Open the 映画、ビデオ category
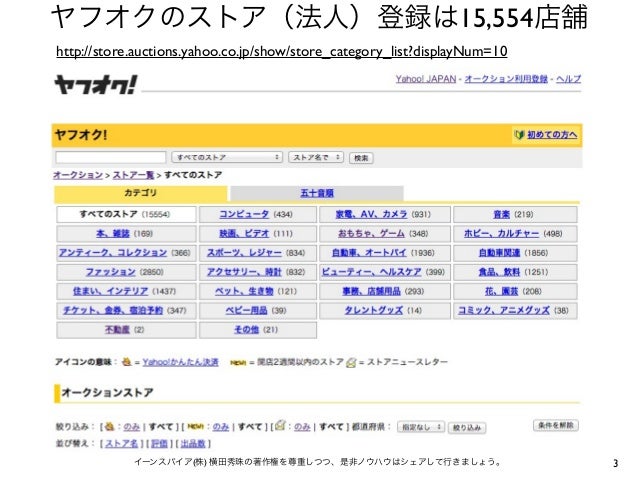The image size is (638, 479). (244, 234)
